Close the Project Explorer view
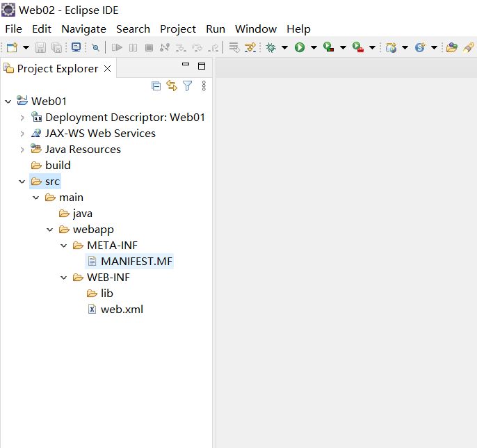 pyautogui.click(x=107, y=68)
